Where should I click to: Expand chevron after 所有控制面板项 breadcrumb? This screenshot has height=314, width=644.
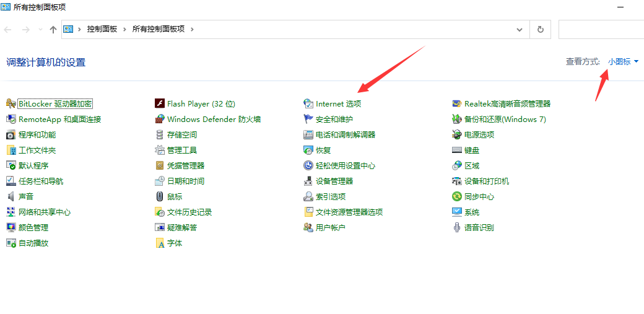(x=192, y=29)
